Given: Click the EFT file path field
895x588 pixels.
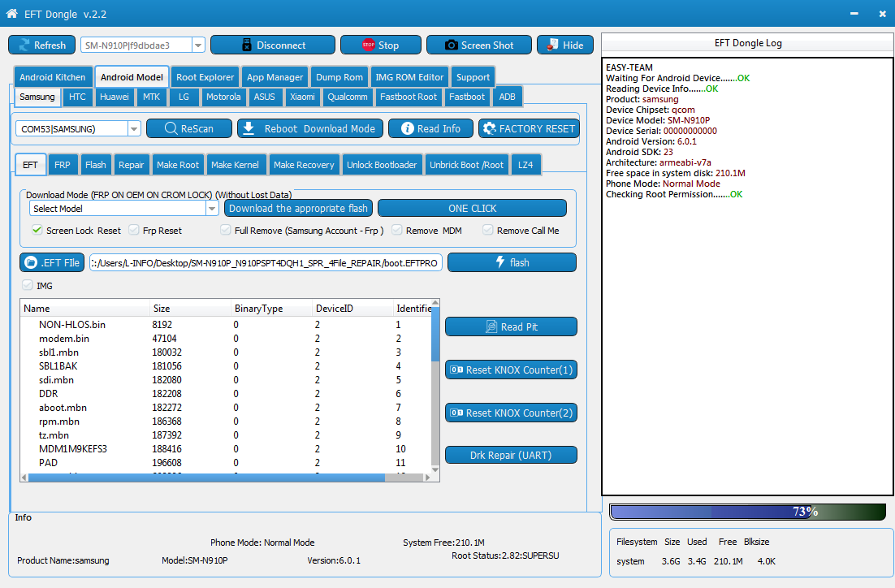Looking at the screenshot, I should [266, 262].
